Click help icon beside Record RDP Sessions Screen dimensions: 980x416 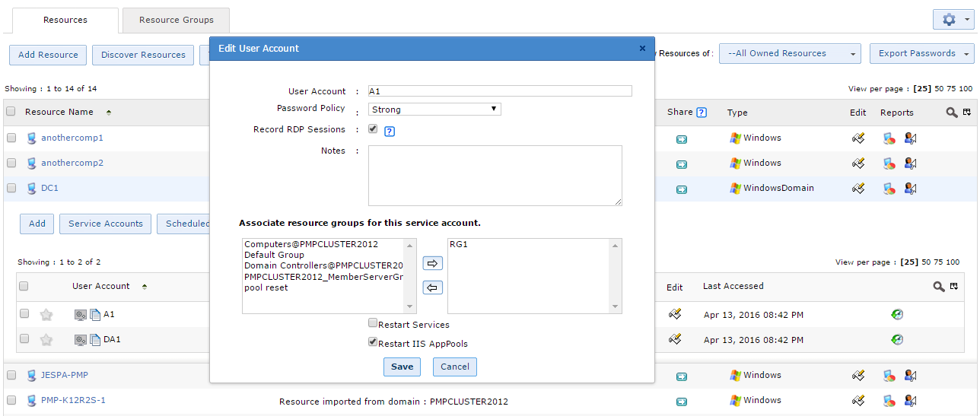tap(389, 132)
